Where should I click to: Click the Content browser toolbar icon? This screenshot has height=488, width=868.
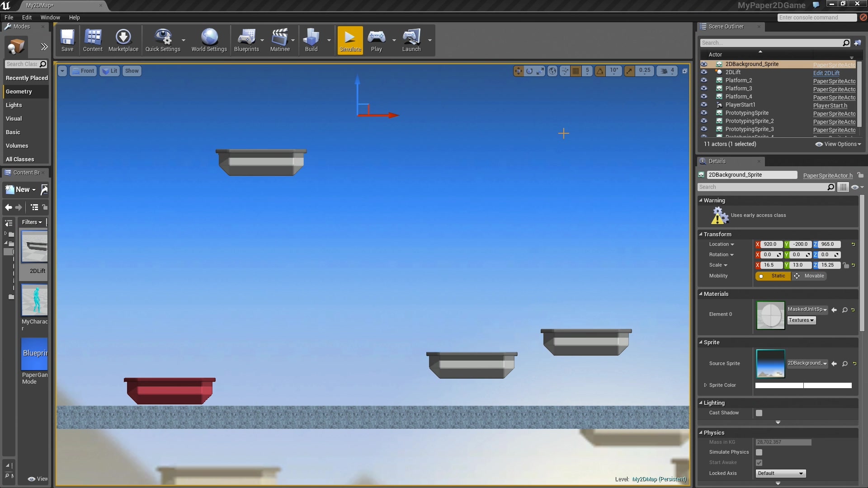93,40
